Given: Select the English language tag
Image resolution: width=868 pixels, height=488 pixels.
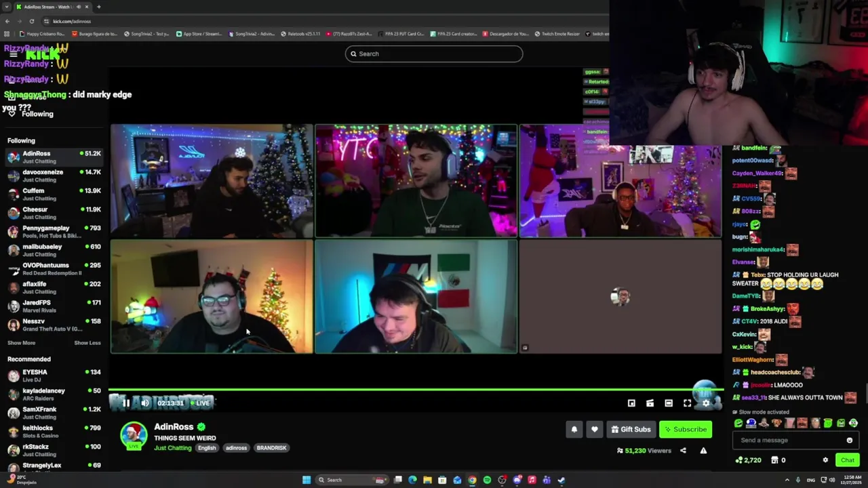Looking at the screenshot, I should pyautogui.click(x=207, y=448).
